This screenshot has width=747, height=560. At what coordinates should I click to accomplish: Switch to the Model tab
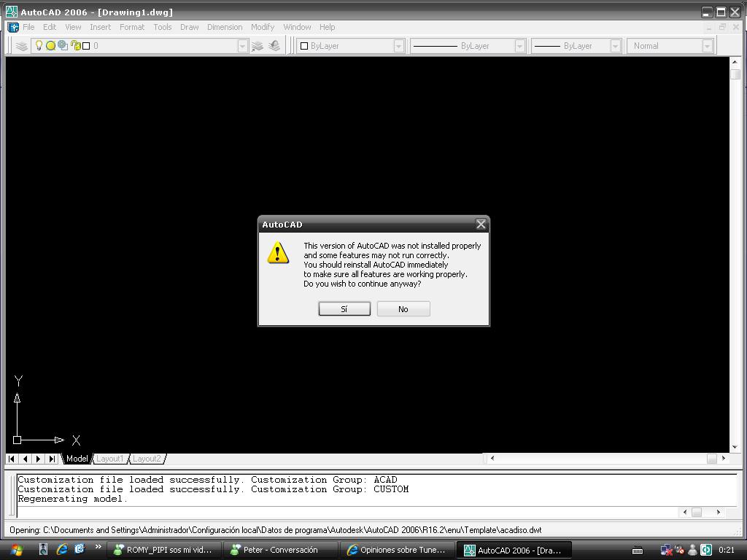(77, 459)
